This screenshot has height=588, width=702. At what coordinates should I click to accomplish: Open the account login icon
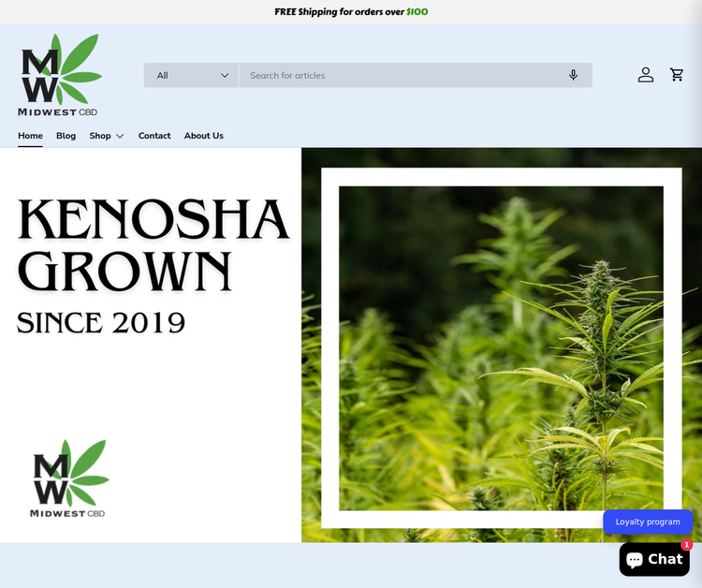pyautogui.click(x=646, y=75)
